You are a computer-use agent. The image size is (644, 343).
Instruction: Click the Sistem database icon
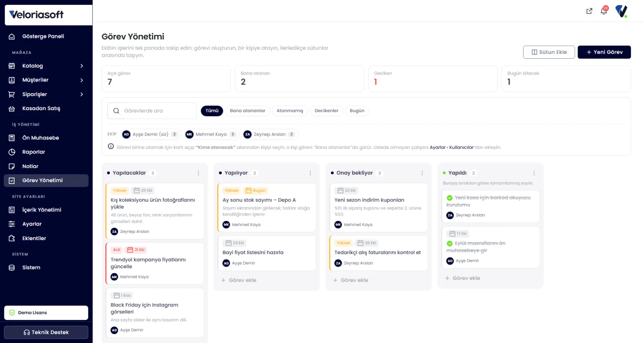coord(12,268)
